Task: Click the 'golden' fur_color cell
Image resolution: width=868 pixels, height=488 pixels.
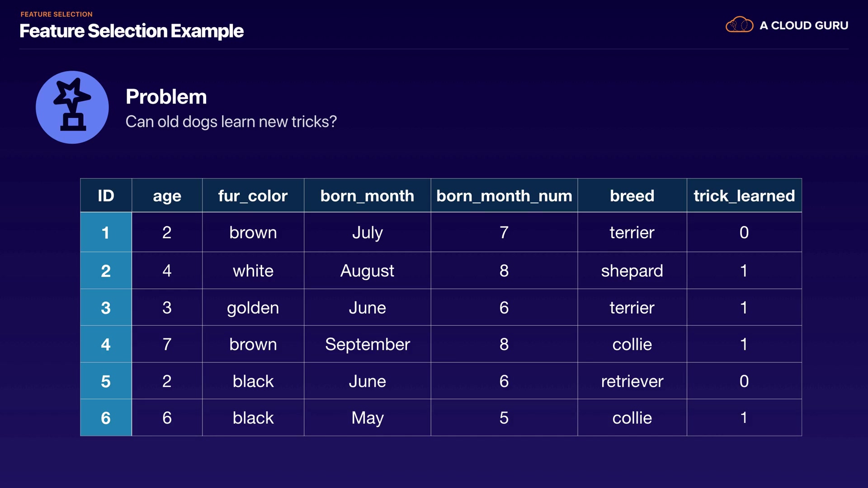Action: (253, 308)
